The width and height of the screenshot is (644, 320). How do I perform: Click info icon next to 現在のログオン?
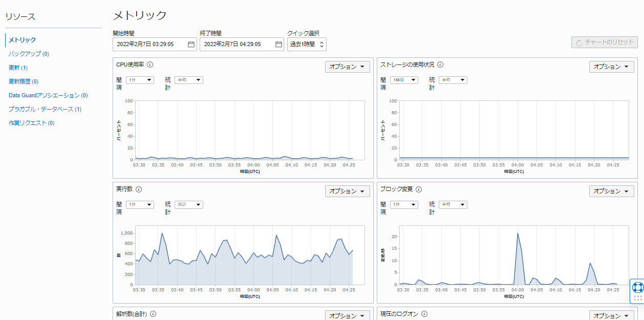click(x=424, y=314)
